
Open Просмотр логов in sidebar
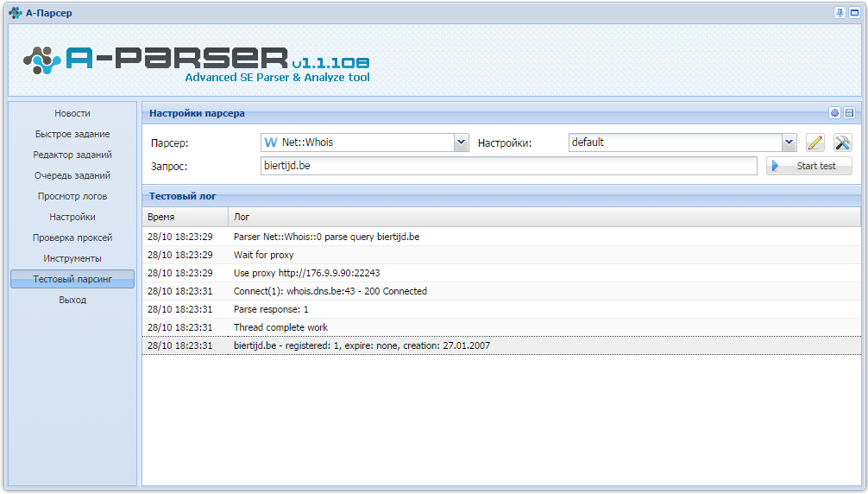(72, 196)
